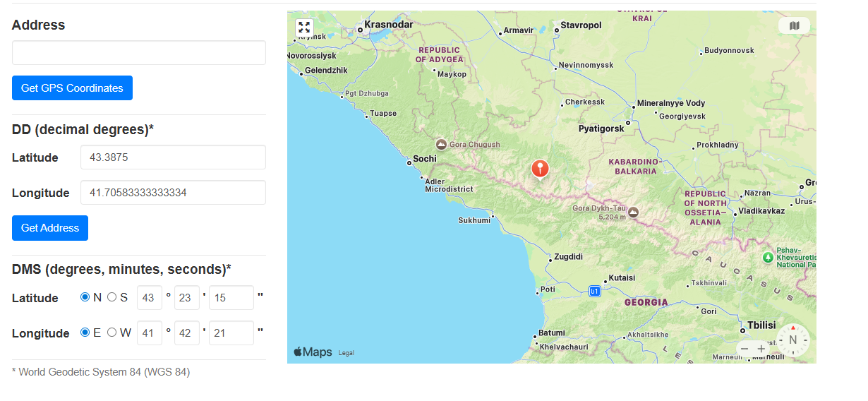Screen dimensions: 868x401
Task: Click the Batumi city label
Action: (x=552, y=333)
